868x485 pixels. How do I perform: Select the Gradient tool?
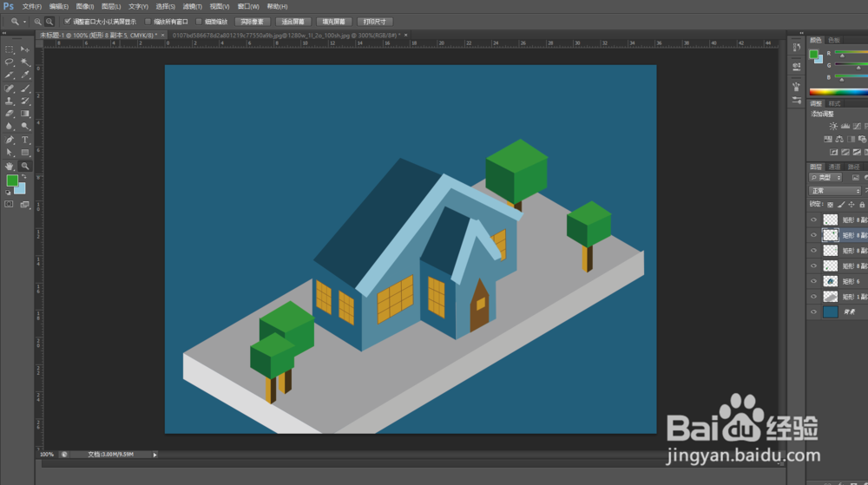tap(25, 114)
